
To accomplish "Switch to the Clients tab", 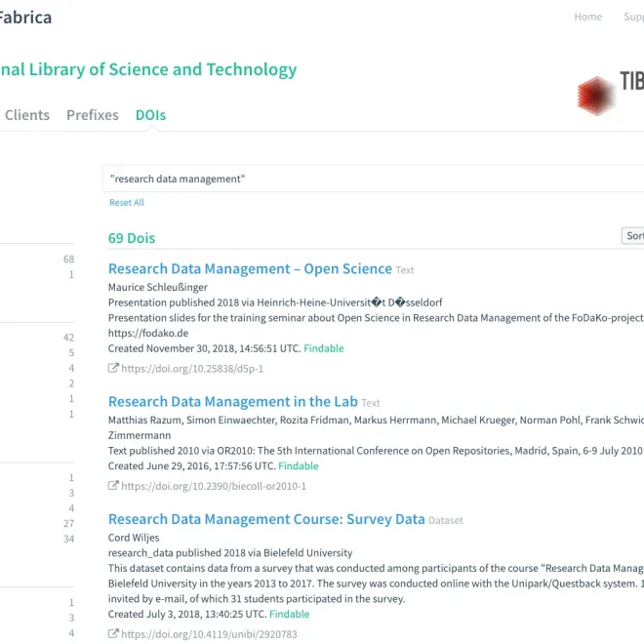I will click(x=27, y=115).
